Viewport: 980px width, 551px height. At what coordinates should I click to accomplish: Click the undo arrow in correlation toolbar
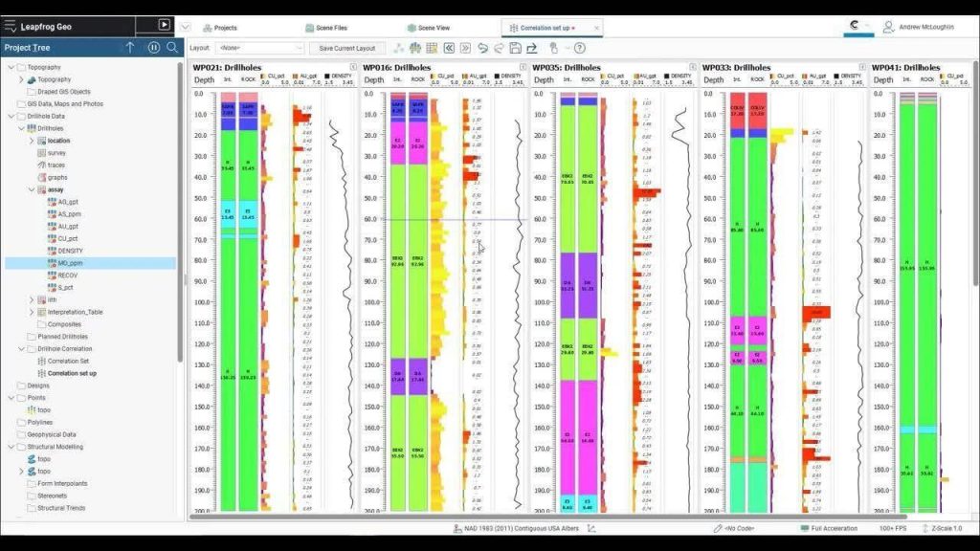click(x=483, y=48)
